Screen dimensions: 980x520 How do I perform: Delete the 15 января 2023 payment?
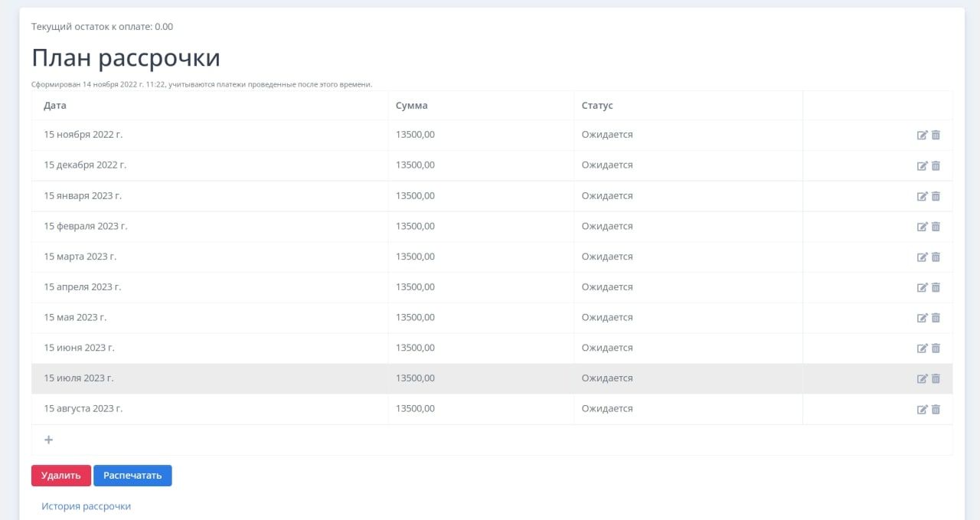point(936,196)
